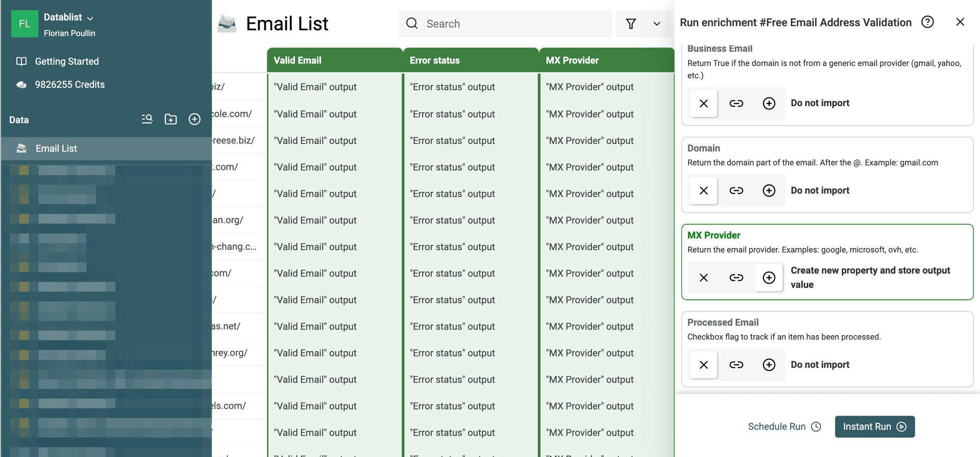Click the Email List collection icon in header
The image size is (980, 457).
tap(227, 23)
